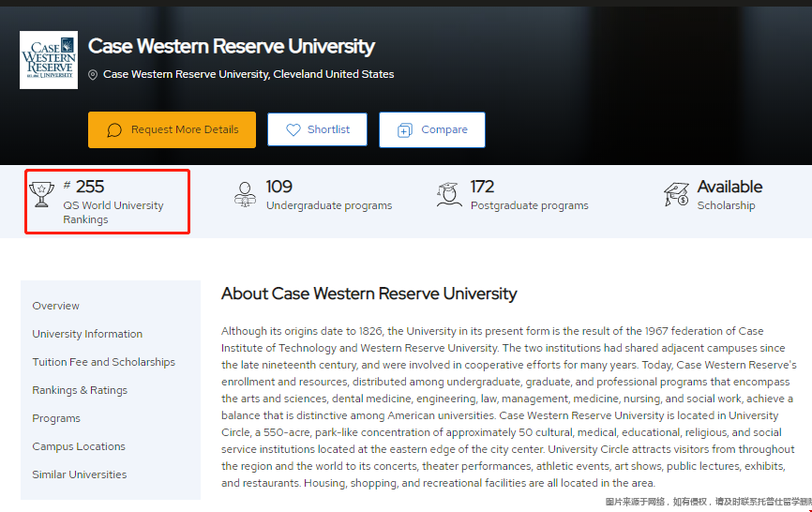Go to University Information in the sidebar

click(x=87, y=334)
